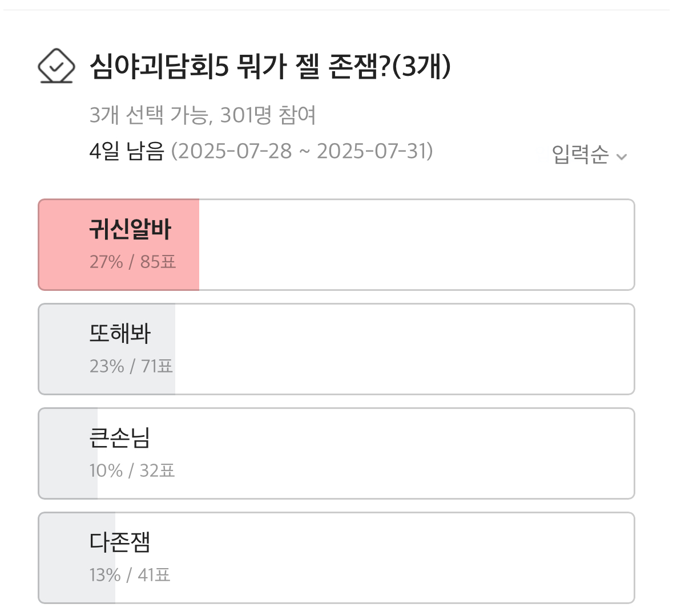Click the 13% / 41표 vote count
The image size is (673, 616).
pos(130,575)
